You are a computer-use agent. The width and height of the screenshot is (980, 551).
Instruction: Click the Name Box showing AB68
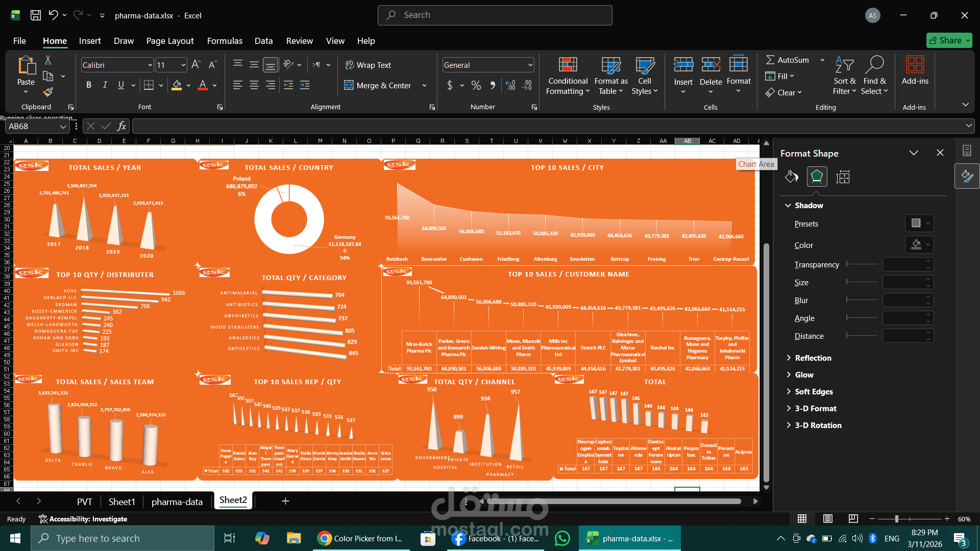pyautogui.click(x=37, y=126)
